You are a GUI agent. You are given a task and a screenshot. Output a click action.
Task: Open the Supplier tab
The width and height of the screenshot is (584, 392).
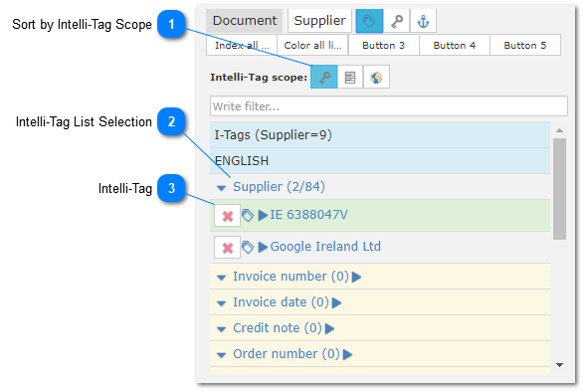point(319,21)
